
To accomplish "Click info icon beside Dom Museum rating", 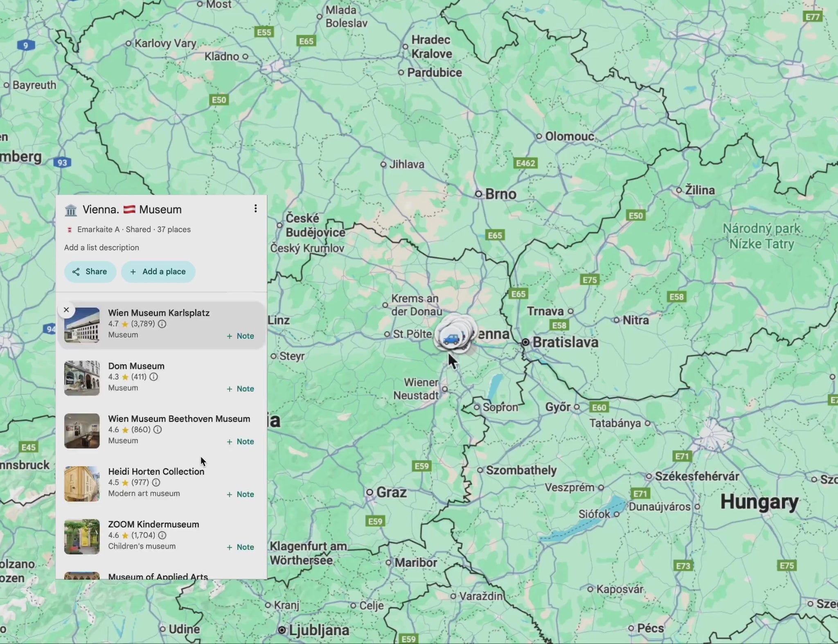I will click(x=153, y=377).
